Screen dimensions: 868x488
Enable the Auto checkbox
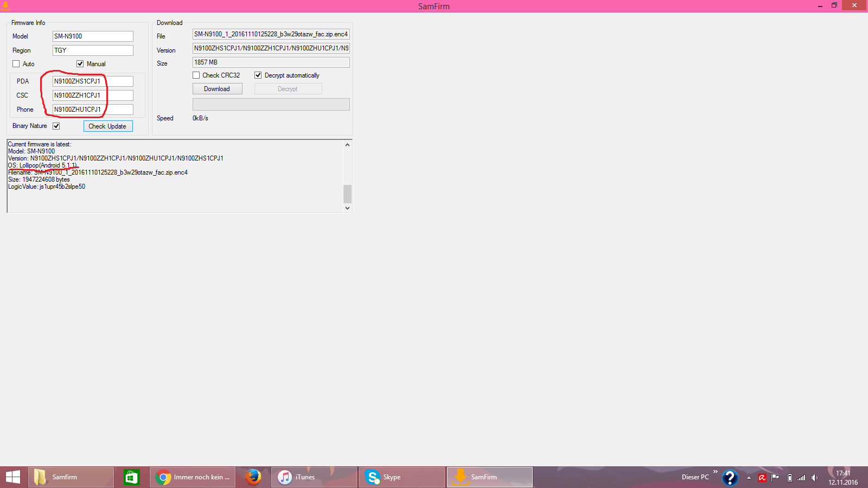coord(16,64)
